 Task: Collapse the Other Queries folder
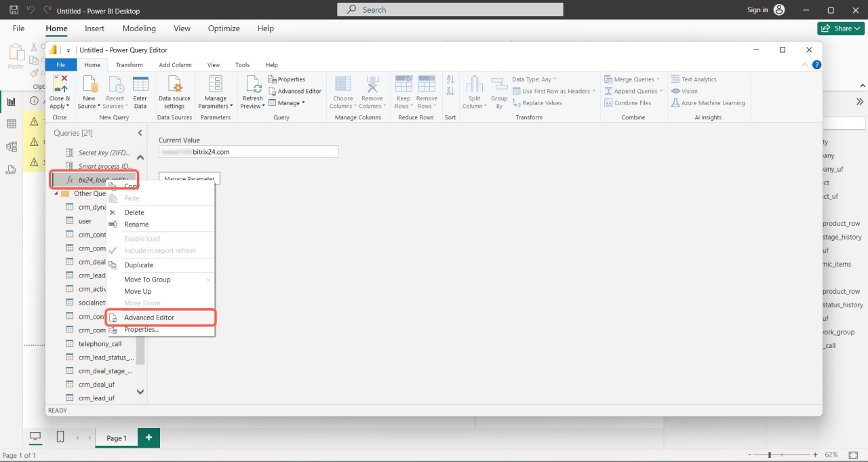point(56,194)
